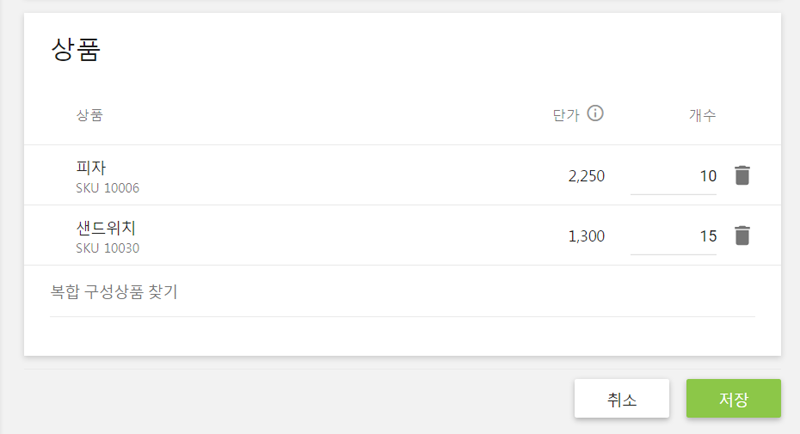Remove 샌드위치 using its trash icon
Image resolution: width=800 pixels, height=434 pixels.
pyautogui.click(x=741, y=236)
